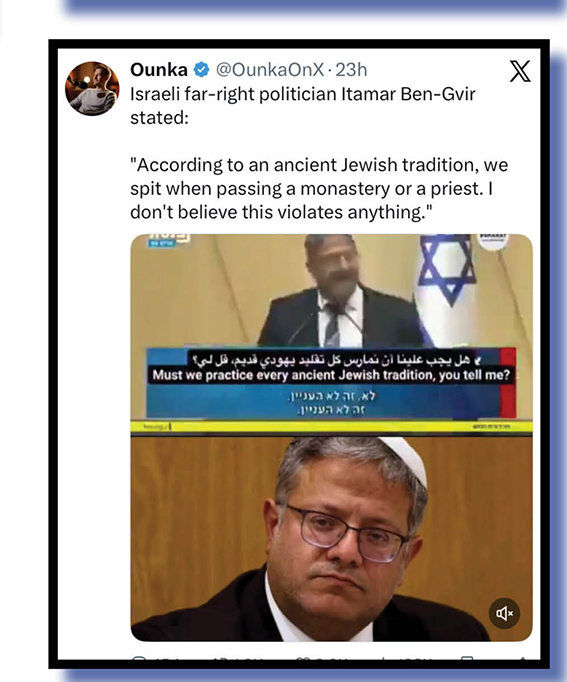
Task: Click the Israeli flag in the video
Action: pyautogui.click(x=449, y=287)
